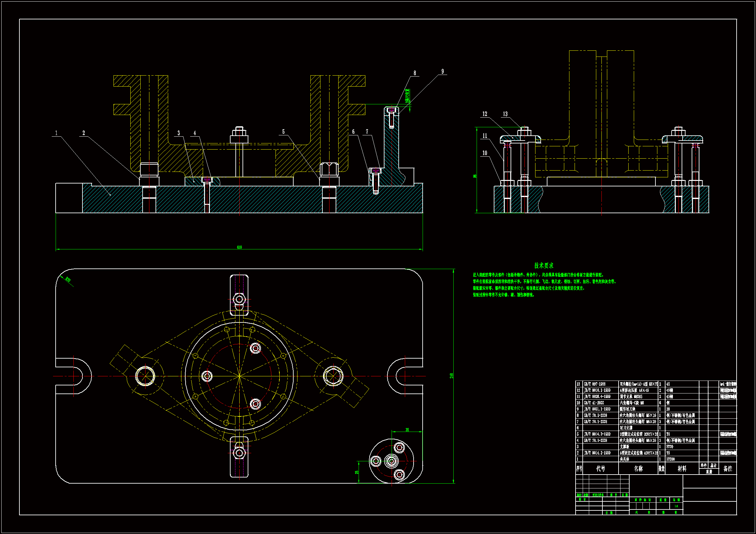Select the 夹具体 part name cell
The height and width of the screenshot is (534, 756).
pos(625,459)
